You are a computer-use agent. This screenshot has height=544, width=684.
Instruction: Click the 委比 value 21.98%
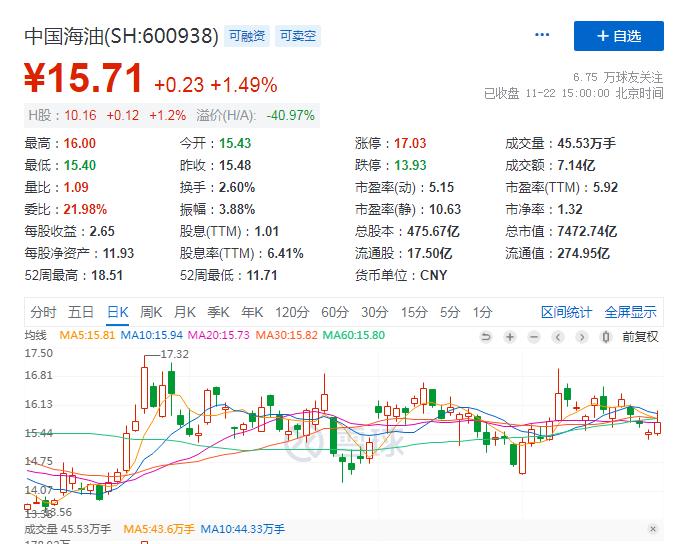coord(85,209)
